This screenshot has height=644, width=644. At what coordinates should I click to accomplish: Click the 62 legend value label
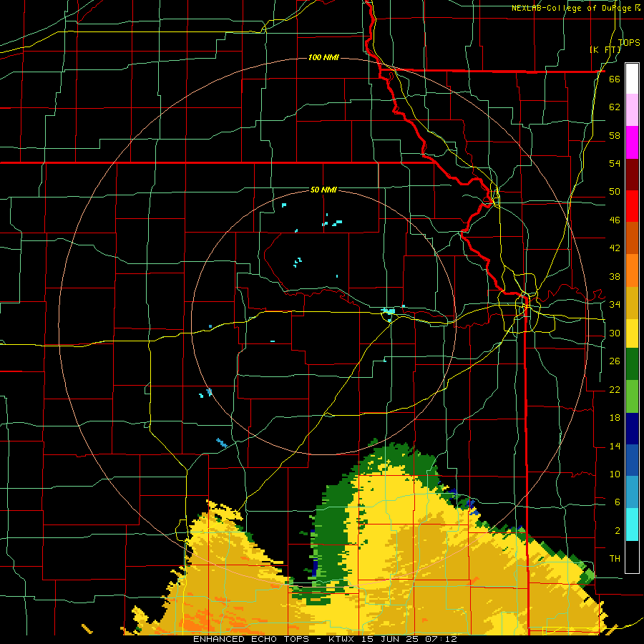(615, 107)
